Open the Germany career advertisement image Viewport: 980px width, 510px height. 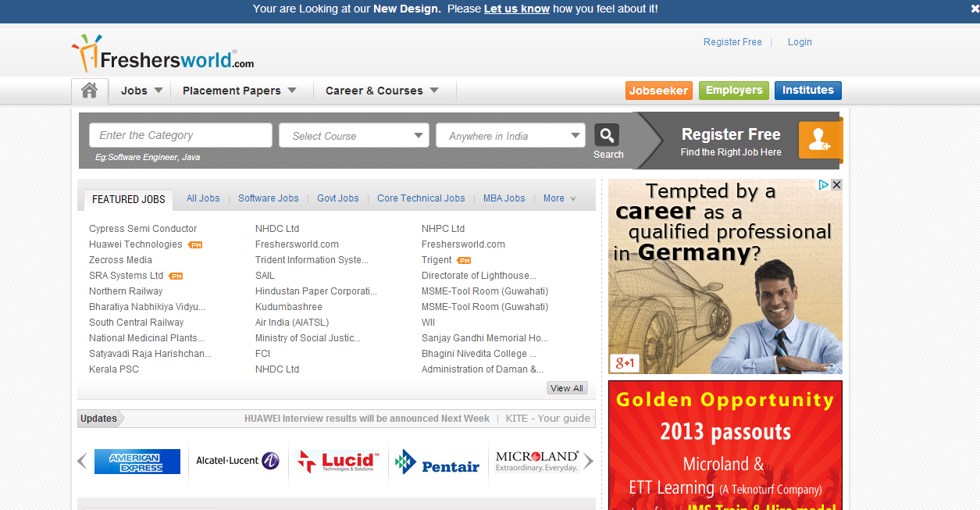[725, 276]
